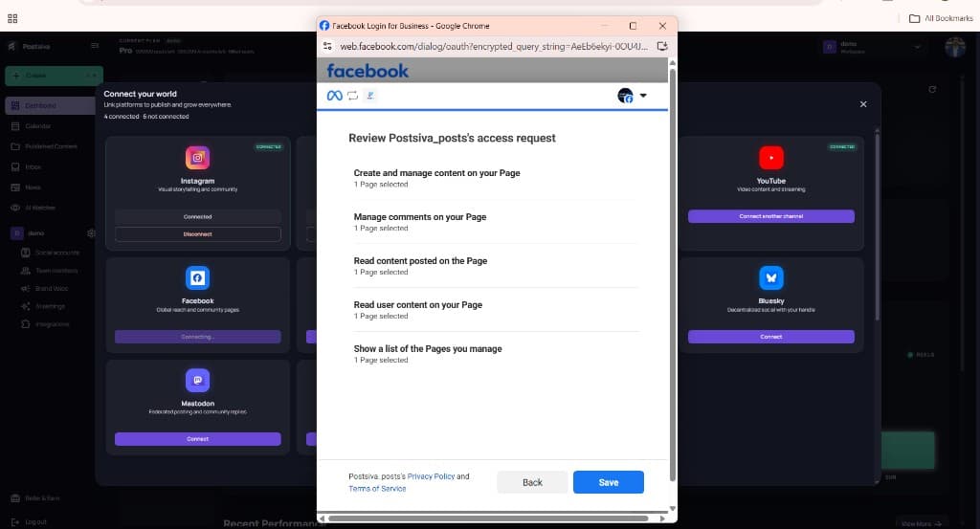Click the Instagram icon in Postsiva
Viewport: 980px width, 529px height.
click(x=197, y=158)
